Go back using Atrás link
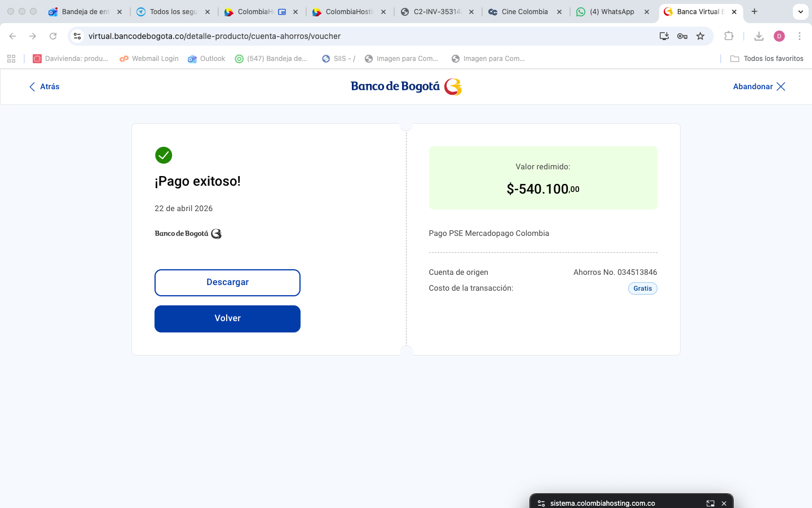The image size is (812, 508). pos(44,86)
